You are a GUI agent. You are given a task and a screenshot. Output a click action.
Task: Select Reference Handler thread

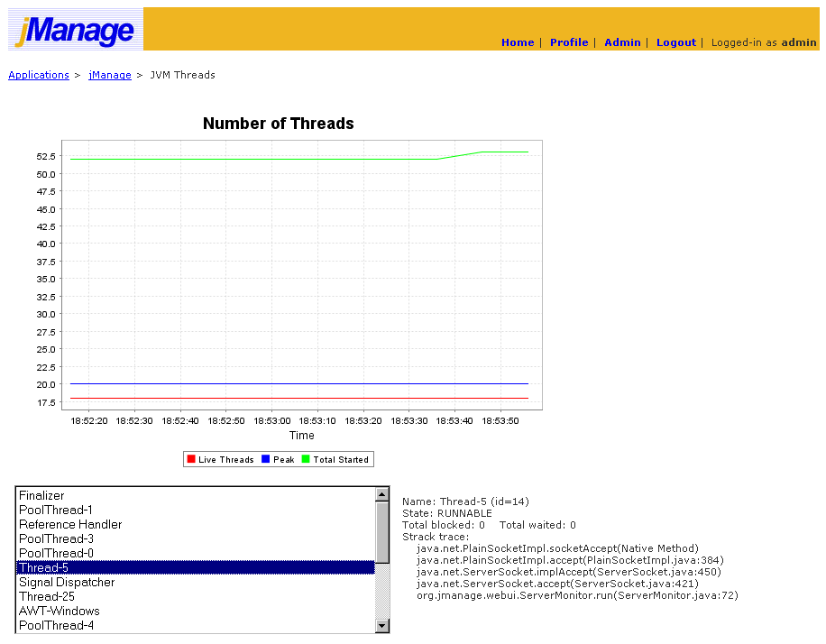[196, 524]
